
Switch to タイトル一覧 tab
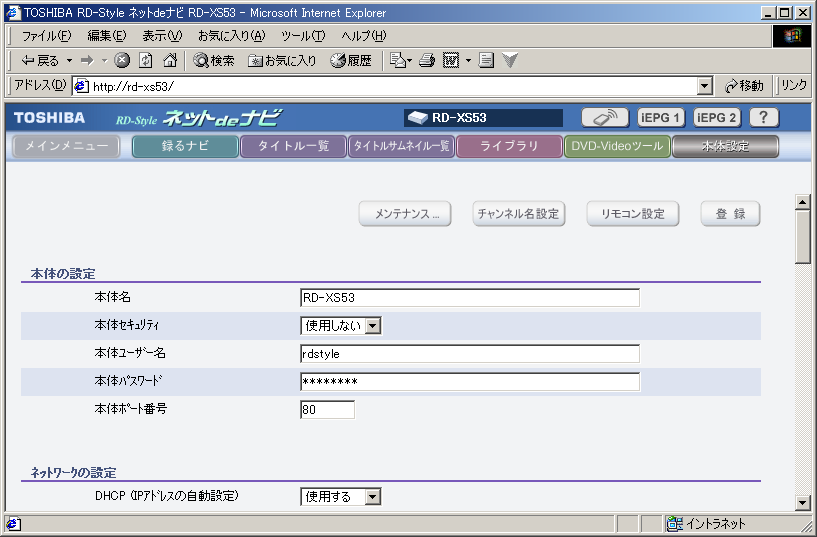click(293, 146)
